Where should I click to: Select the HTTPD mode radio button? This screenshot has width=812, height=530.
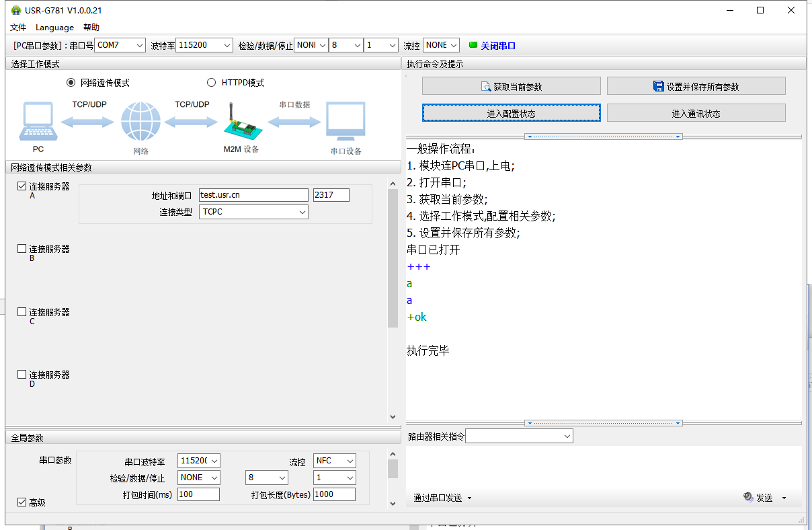tap(212, 83)
